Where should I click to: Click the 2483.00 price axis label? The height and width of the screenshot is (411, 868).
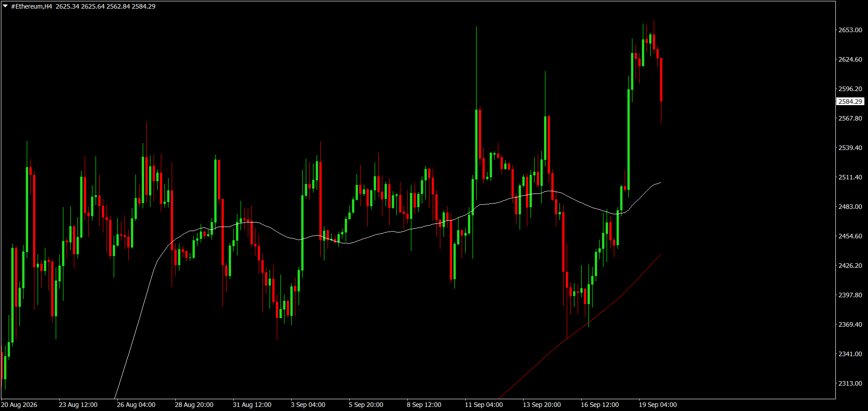tap(850, 207)
